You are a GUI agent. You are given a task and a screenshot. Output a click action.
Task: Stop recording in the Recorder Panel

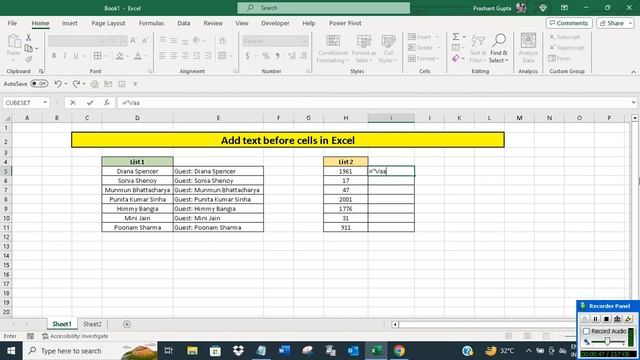coord(607,319)
